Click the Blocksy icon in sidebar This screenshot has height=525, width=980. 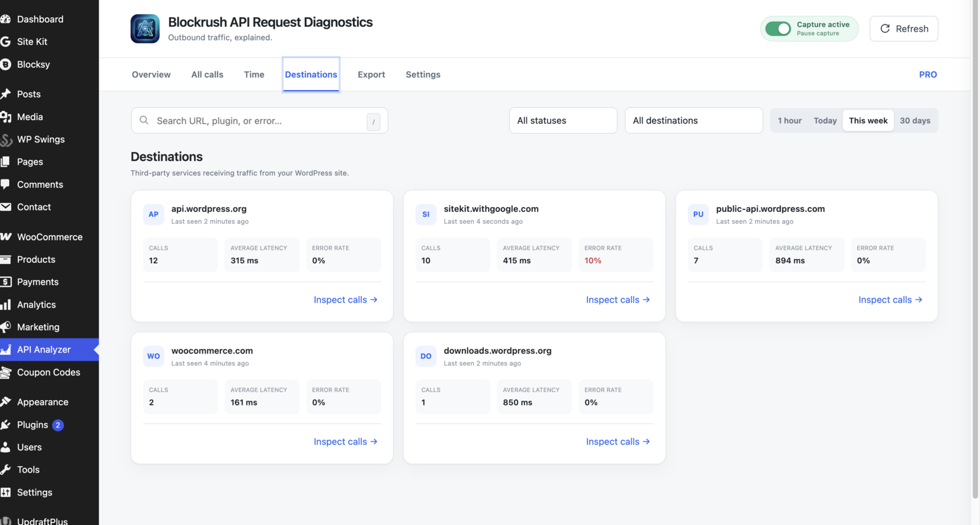pyautogui.click(x=6, y=64)
